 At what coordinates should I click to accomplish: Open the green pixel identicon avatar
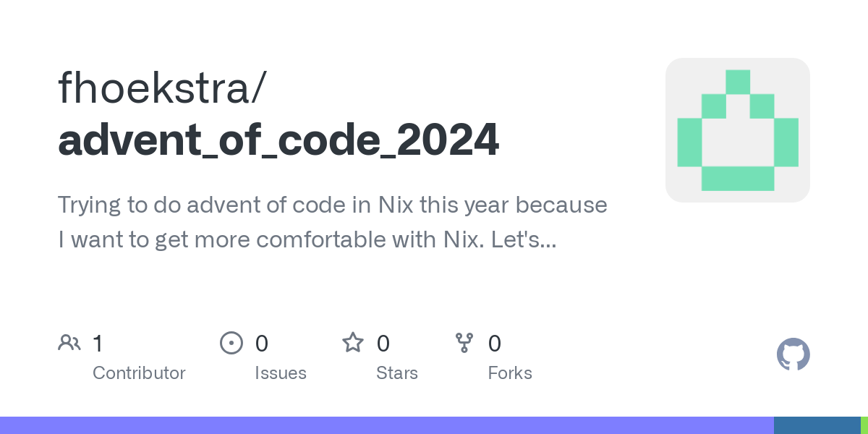coord(737,130)
